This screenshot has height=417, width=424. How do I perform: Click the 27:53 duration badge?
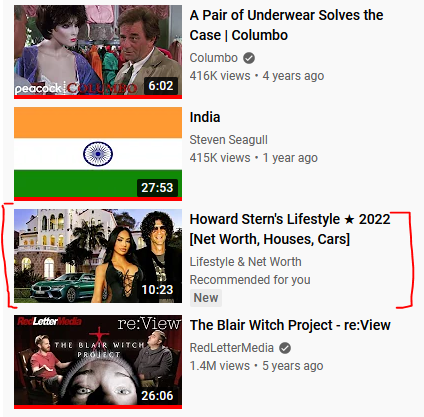157,188
